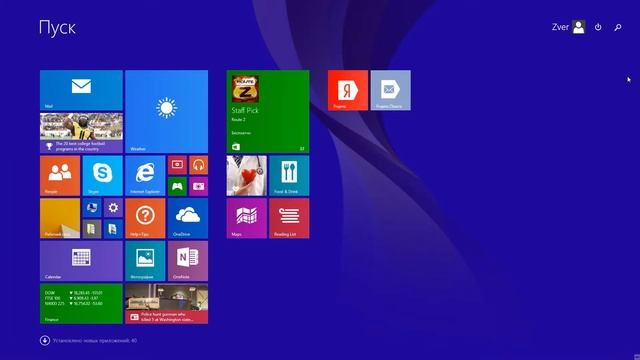The image size is (640, 360).
Task: Launch the OneNote tile
Action: [188, 261]
